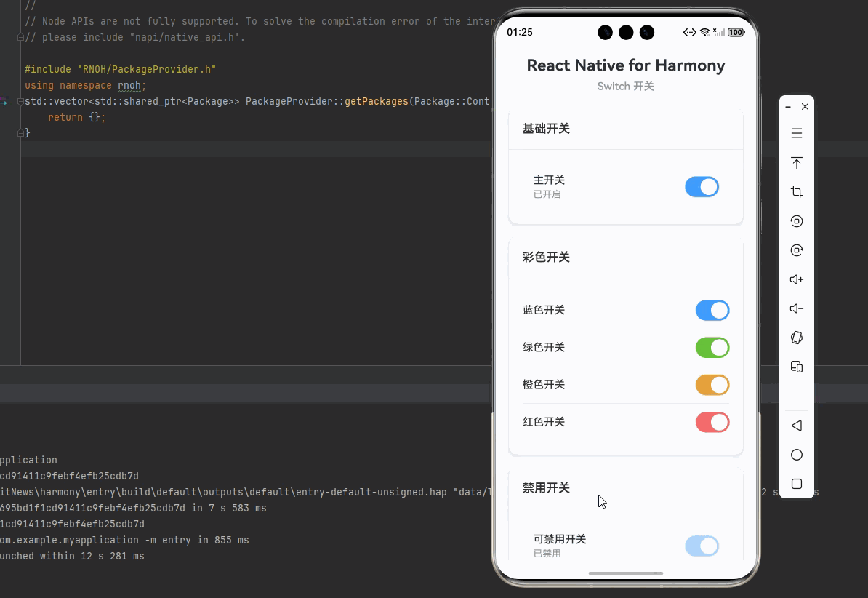
Task: Decrease emulator volume
Action: pyautogui.click(x=797, y=308)
